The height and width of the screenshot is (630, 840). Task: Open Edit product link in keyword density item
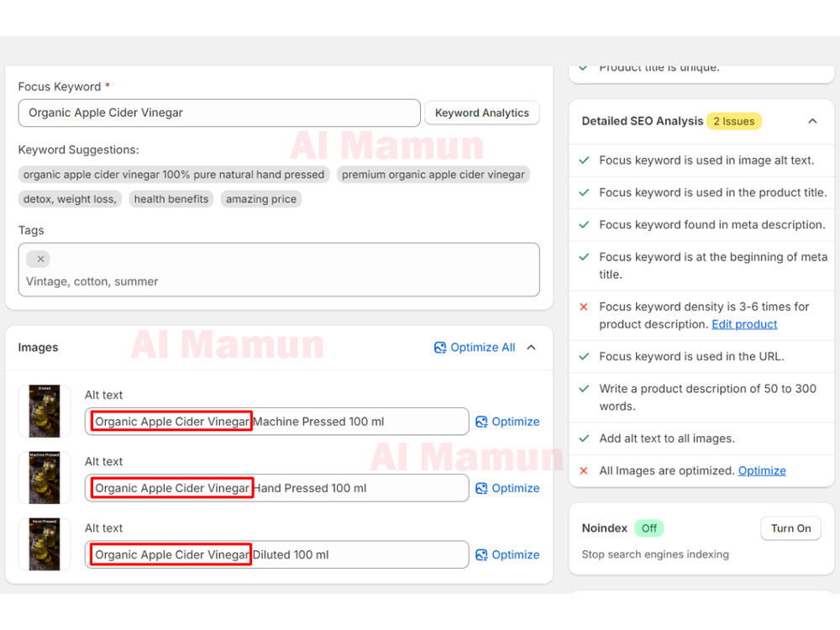click(x=744, y=324)
